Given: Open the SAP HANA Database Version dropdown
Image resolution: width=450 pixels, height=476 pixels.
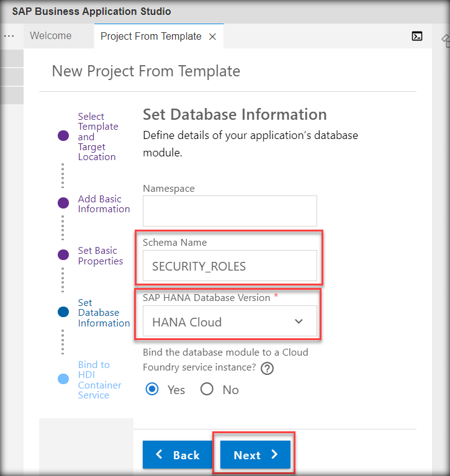Looking at the screenshot, I should (230, 321).
